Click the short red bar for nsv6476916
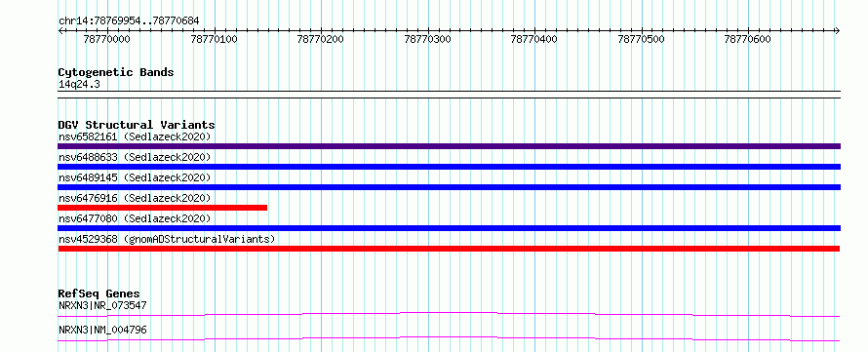Viewport: 868px width, 352px height. (162, 208)
